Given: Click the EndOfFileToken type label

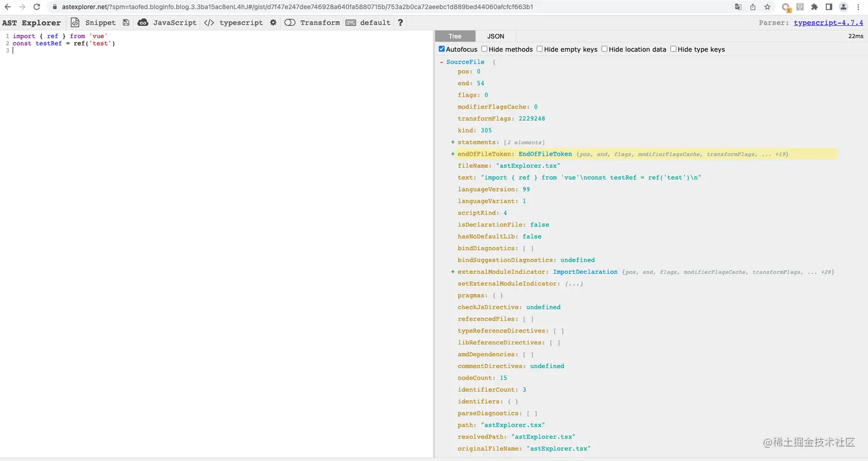Looking at the screenshot, I should click(545, 154).
